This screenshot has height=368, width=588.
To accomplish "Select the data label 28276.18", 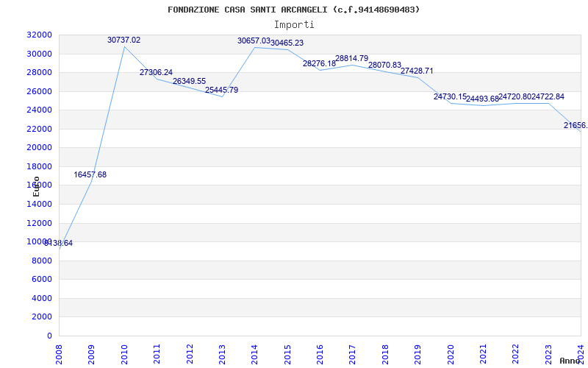I will click(319, 63).
